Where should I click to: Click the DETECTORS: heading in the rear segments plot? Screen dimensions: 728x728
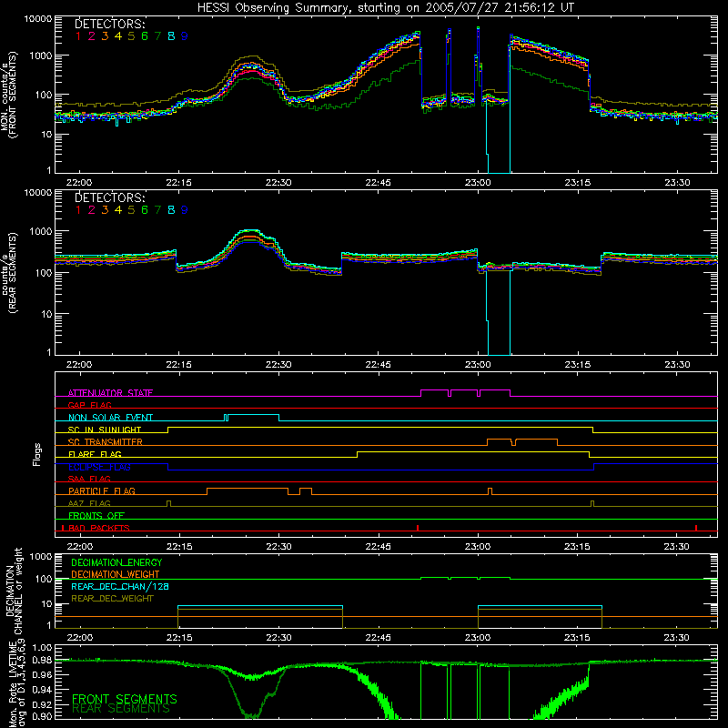(110, 197)
